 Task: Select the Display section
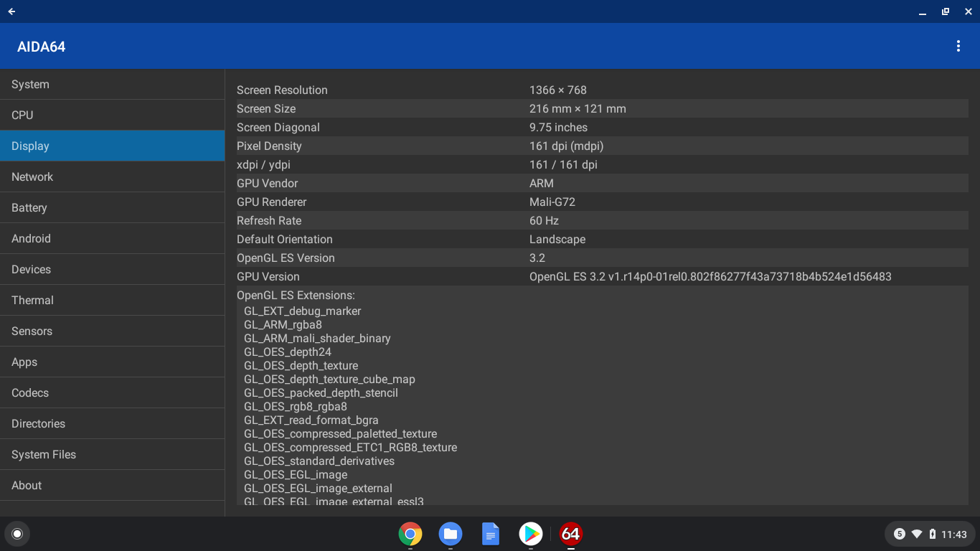(112, 146)
